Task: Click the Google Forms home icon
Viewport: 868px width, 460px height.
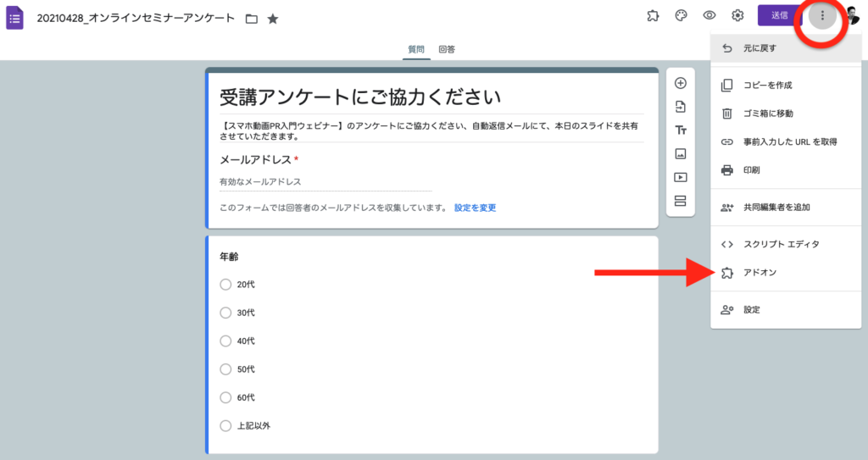Action: 15,18
